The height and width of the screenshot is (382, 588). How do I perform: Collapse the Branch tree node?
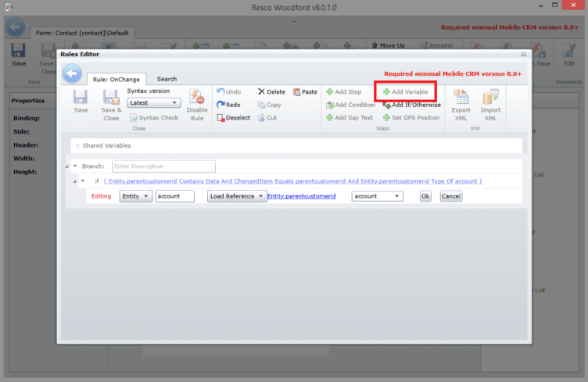pos(74,166)
